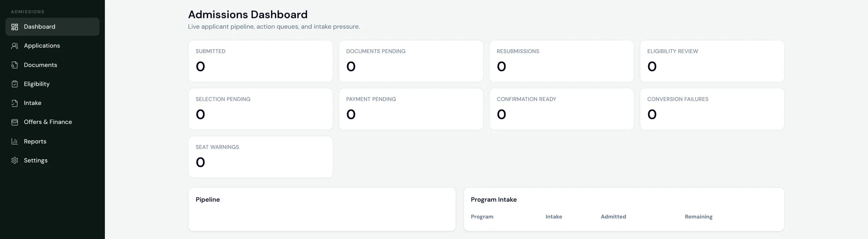Viewport: 868px width, 239px height.
Task: Navigate to the Eligibility page
Action: point(52,84)
